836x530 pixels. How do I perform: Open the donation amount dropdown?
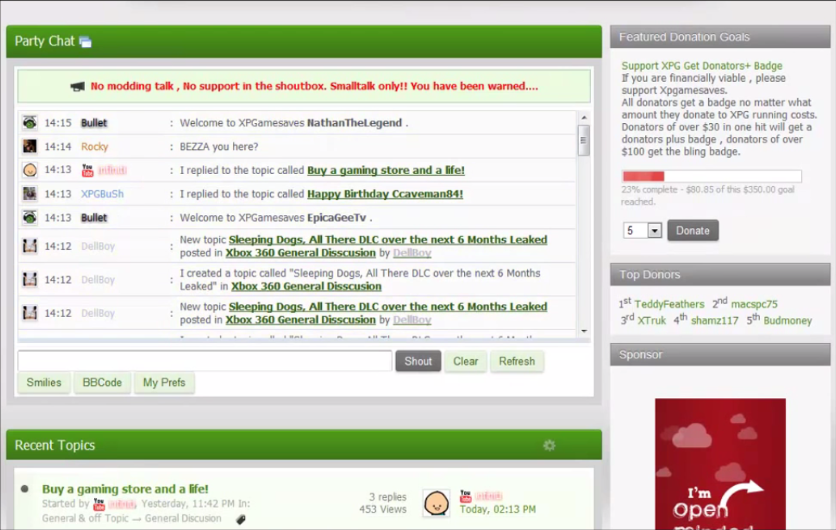642,231
